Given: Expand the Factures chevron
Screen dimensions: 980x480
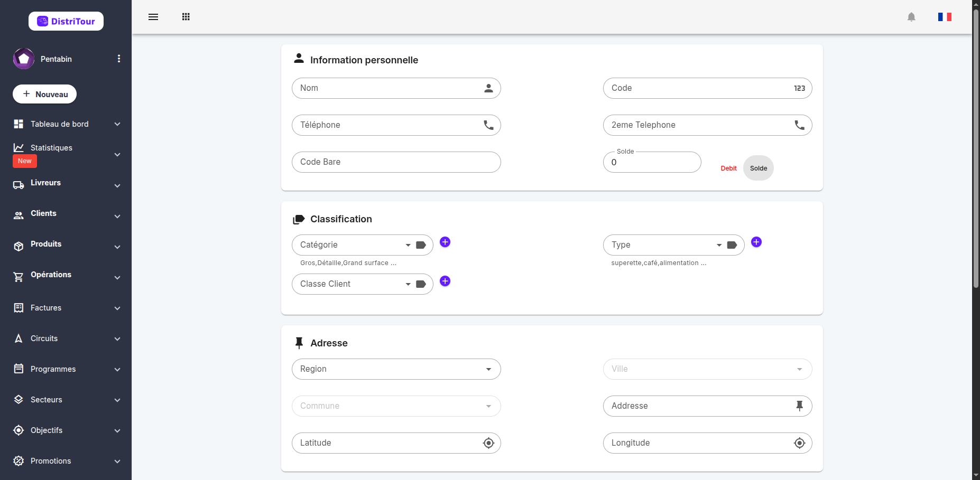Looking at the screenshot, I should point(117,308).
